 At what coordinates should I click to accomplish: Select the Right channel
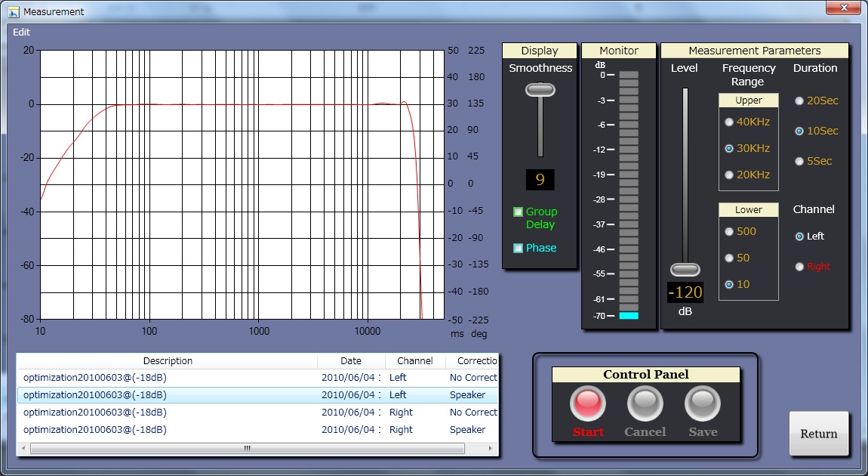[799, 266]
